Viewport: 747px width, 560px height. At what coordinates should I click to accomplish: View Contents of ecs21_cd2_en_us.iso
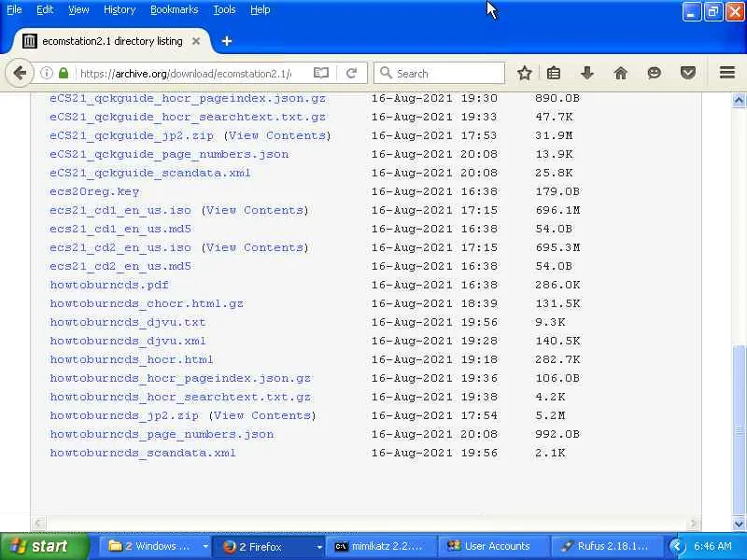pos(254,247)
